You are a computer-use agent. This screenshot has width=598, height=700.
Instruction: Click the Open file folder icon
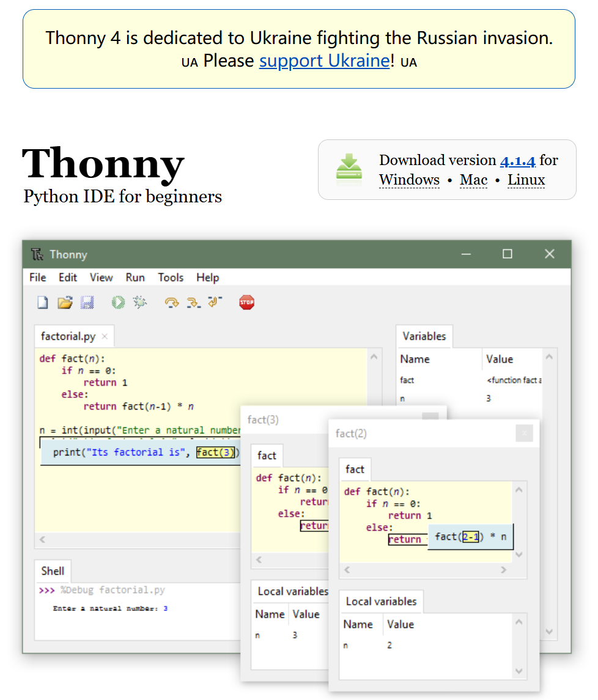65,303
